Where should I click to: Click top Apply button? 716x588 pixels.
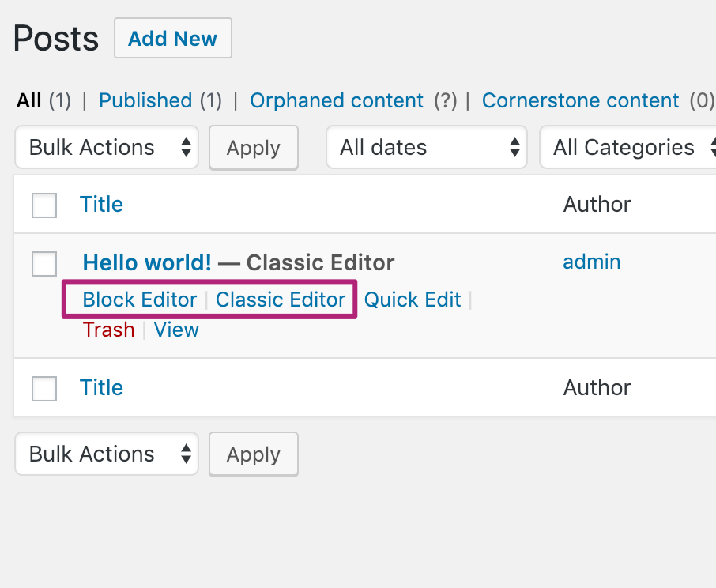(x=254, y=148)
